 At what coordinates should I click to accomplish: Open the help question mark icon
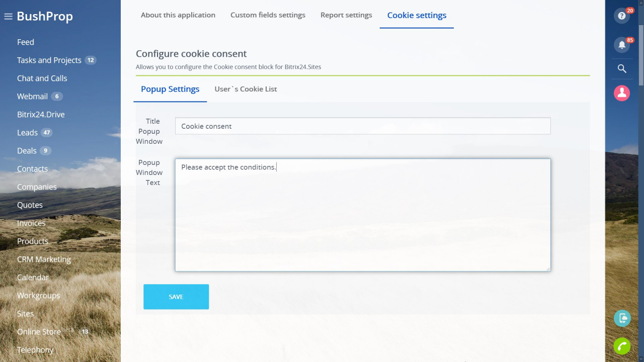click(622, 16)
